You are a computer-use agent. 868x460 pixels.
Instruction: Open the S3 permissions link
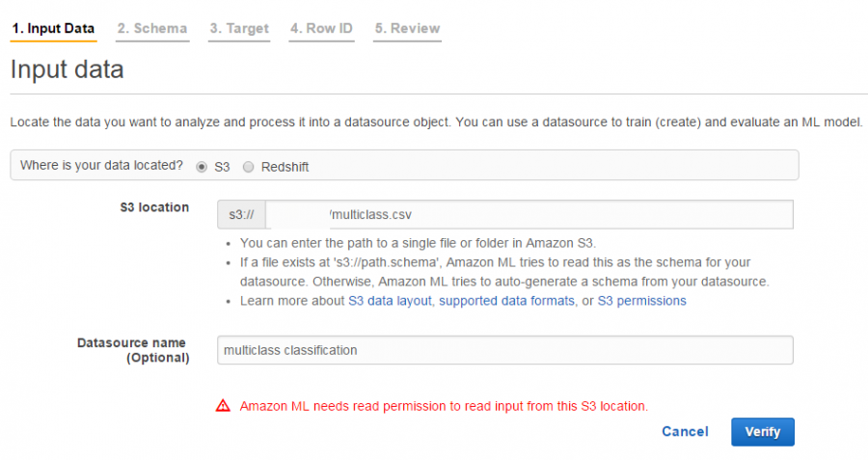click(641, 301)
